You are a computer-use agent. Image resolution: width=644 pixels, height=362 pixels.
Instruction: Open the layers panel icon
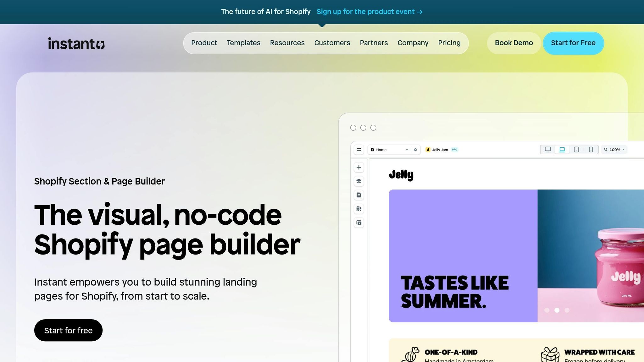pyautogui.click(x=359, y=181)
